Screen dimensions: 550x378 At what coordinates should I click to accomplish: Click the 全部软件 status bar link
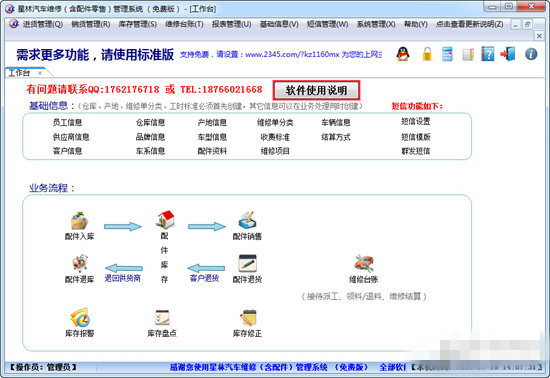393,367
